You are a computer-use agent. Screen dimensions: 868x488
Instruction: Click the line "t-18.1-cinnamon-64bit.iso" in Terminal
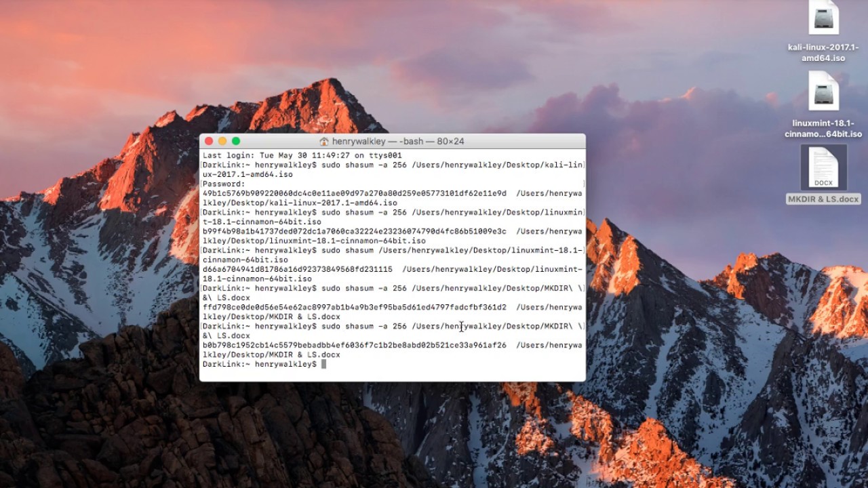click(x=262, y=222)
